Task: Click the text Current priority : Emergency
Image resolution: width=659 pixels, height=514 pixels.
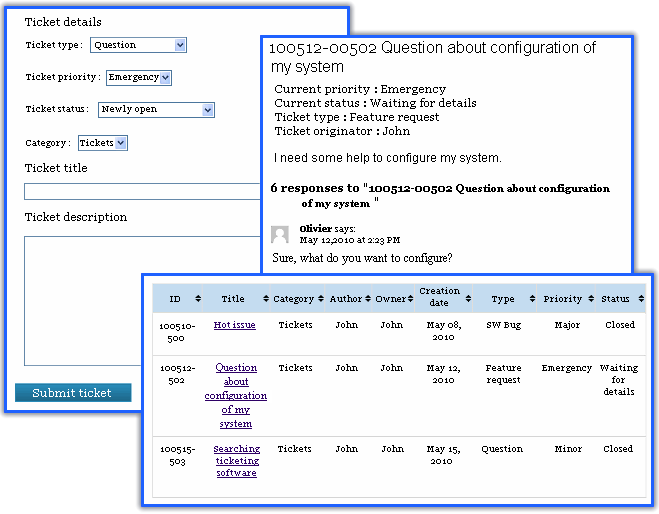Action: pyautogui.click(x=360, y=89)
